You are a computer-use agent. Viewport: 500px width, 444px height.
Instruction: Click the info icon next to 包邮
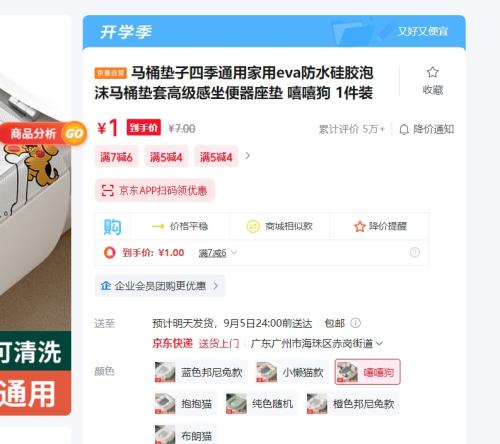[x=355, y=323]
